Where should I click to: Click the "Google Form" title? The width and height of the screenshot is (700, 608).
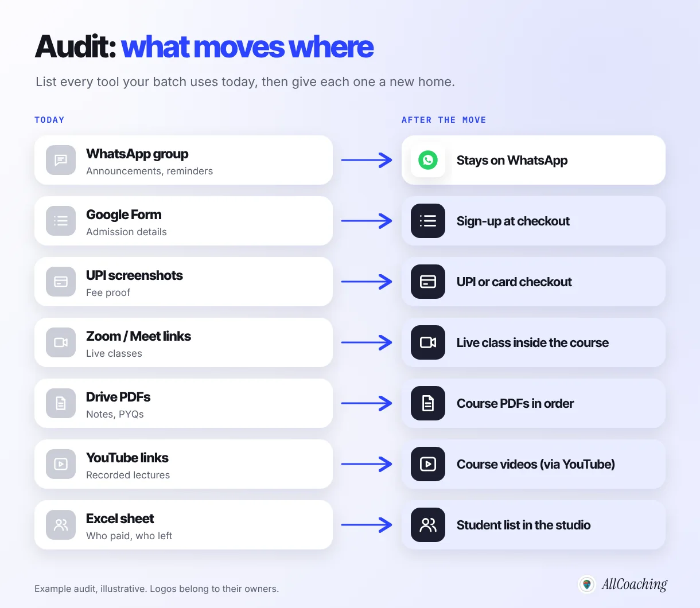pos(123,215)
